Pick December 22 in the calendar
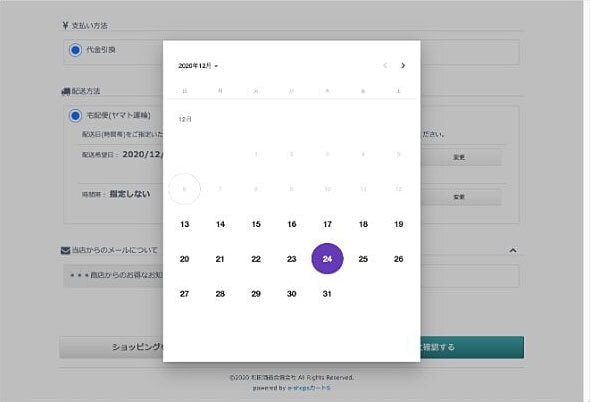This screenshot has width=590, height=402. [256, 259]
